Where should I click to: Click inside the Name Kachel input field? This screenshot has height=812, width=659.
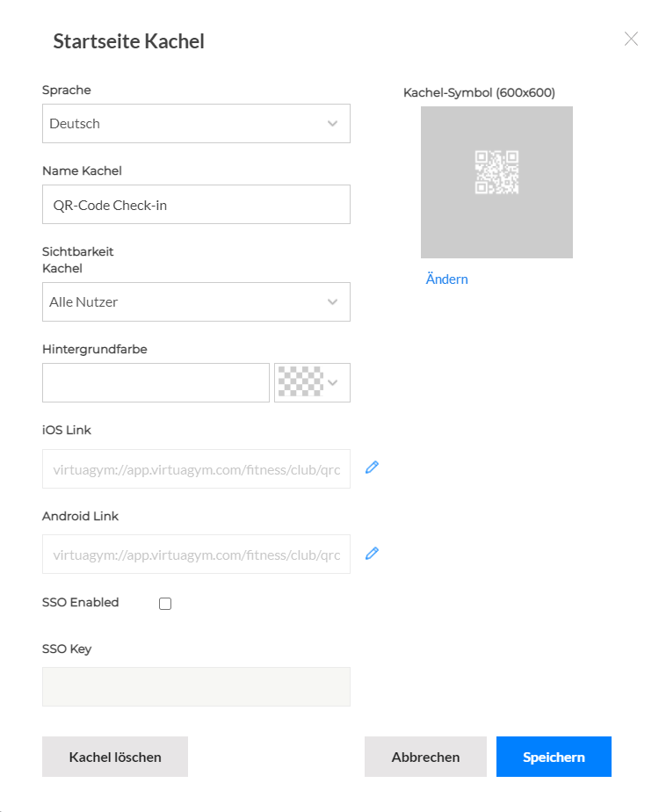click(x=195, y=204)
